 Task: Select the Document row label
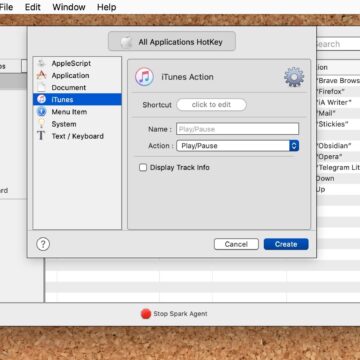(69, 87)
